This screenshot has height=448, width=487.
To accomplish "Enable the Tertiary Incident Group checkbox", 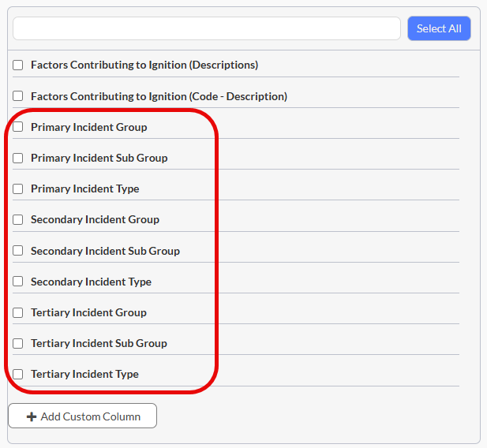I will (17, 312).
